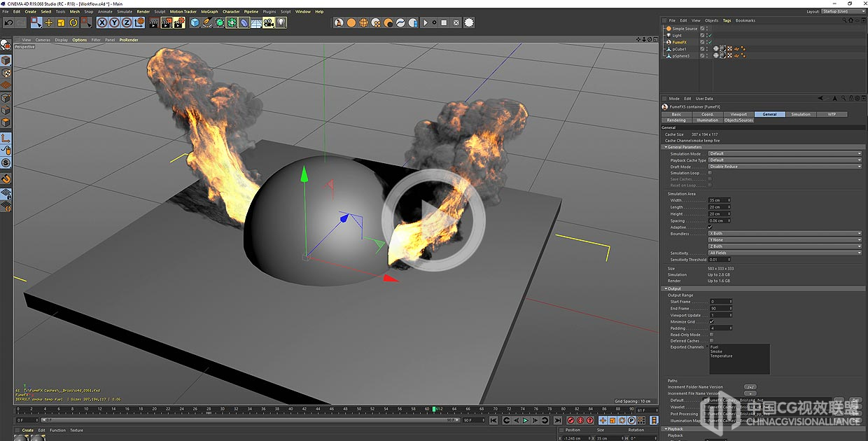Screen dimensions: 868x441
Task: Select the Rotate tool
Action: click(73, 22)
